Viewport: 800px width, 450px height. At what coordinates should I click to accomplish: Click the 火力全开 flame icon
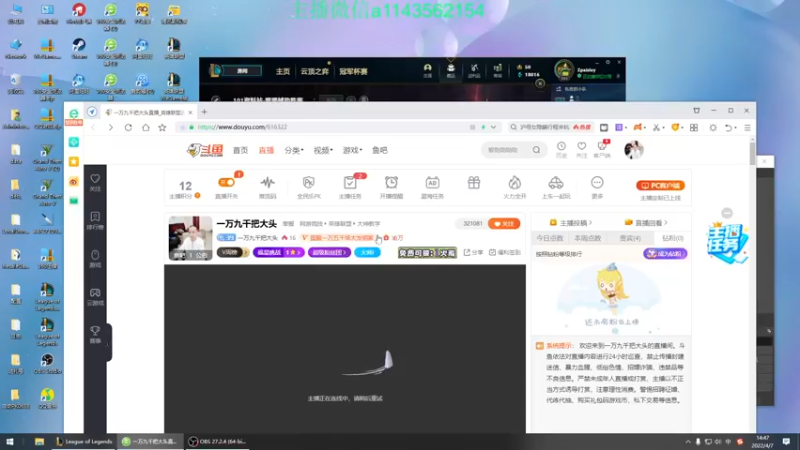point(514,183)
